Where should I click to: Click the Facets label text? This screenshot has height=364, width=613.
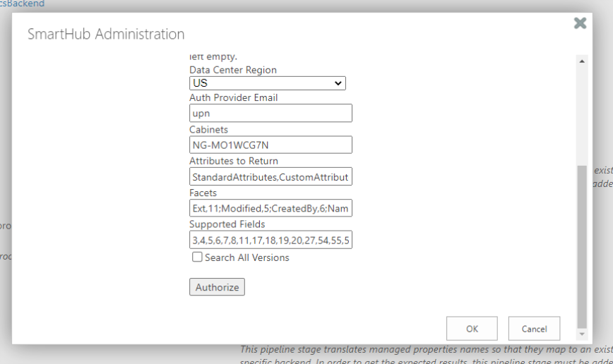[203, 193]
